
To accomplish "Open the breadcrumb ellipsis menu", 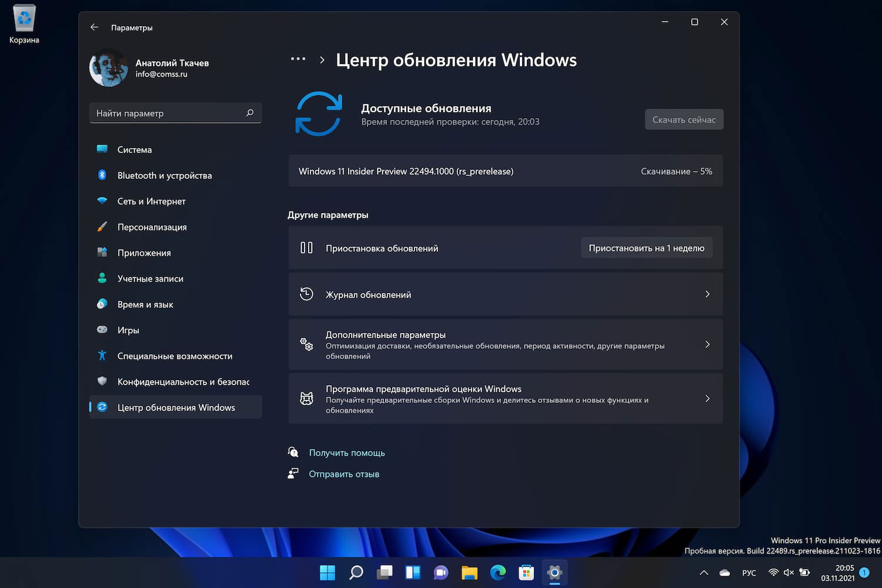I will point(298,59).
